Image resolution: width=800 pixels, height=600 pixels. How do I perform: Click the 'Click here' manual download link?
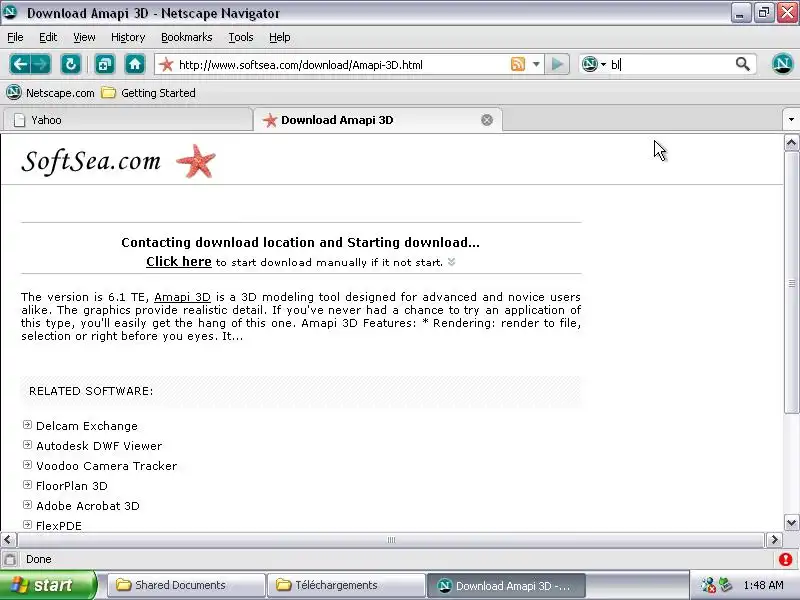[x=179, y=261]
